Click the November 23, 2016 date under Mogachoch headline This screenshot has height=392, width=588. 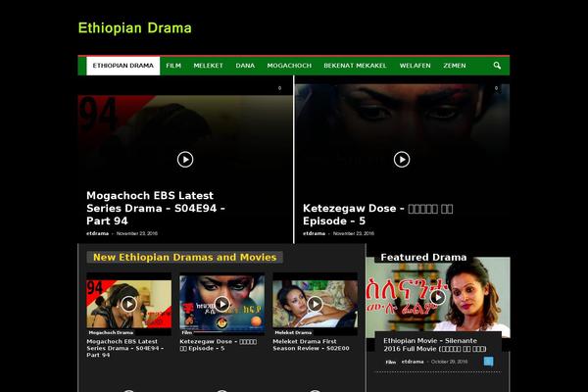[137, 233]
